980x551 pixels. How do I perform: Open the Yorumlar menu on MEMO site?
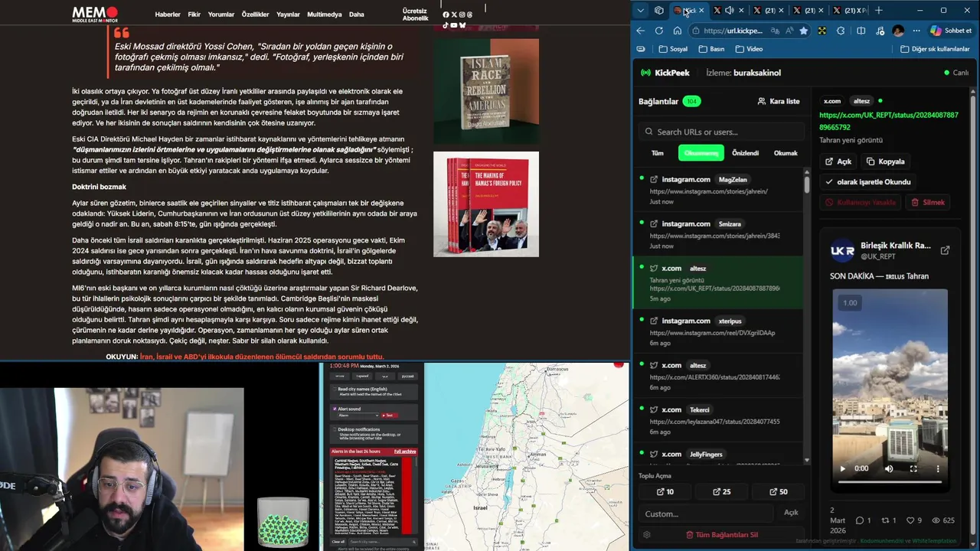(x=221, y=15)
